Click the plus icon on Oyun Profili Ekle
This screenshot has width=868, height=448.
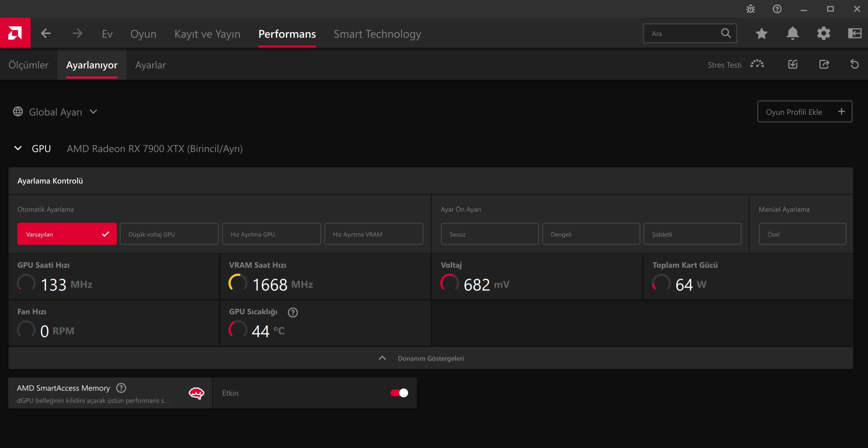click(841, 112)
